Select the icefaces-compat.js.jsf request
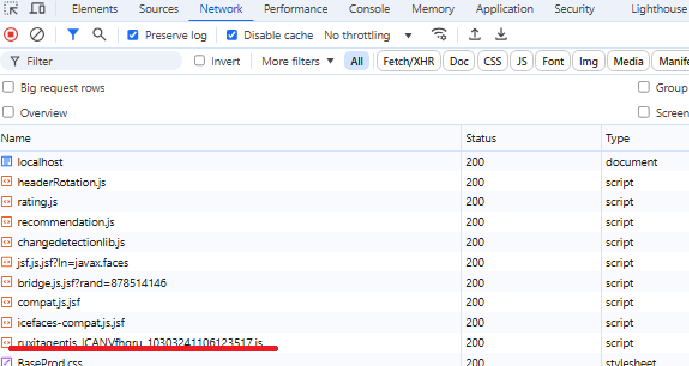 coord(344,323)
